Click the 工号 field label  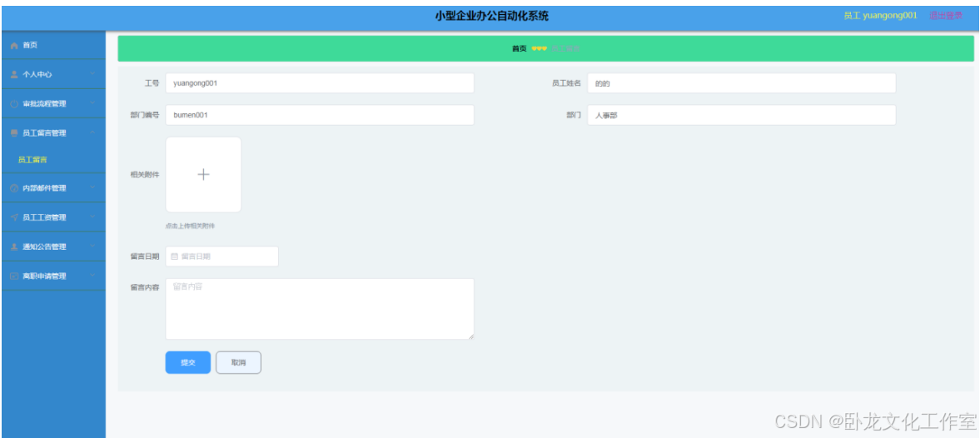(x=152, y=83)
